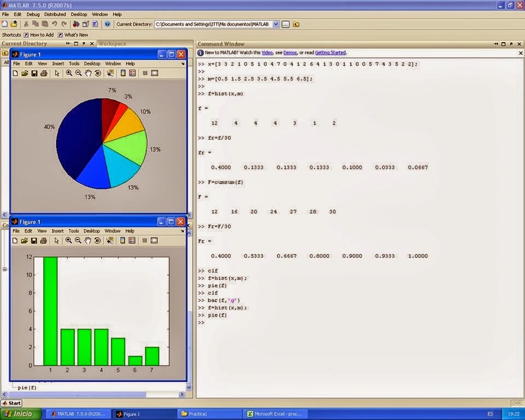525x420 pixels.
Task: Toggle Zoom Out tool in pie chart figure
Action: point(79,73)
